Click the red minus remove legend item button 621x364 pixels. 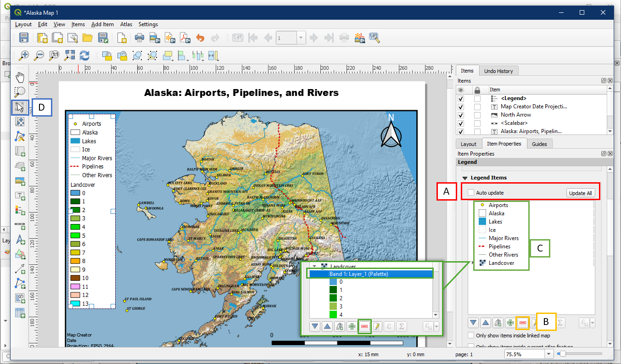point(522,323)
